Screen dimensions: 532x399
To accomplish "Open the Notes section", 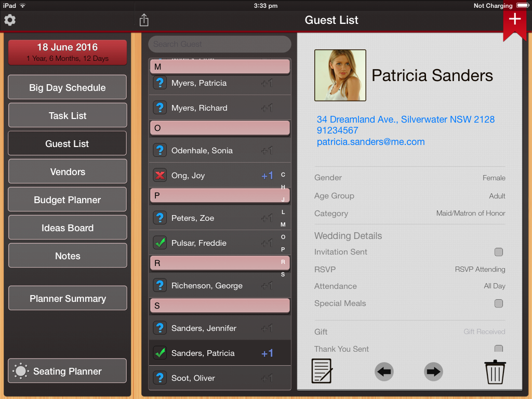I will coord(68,256).
